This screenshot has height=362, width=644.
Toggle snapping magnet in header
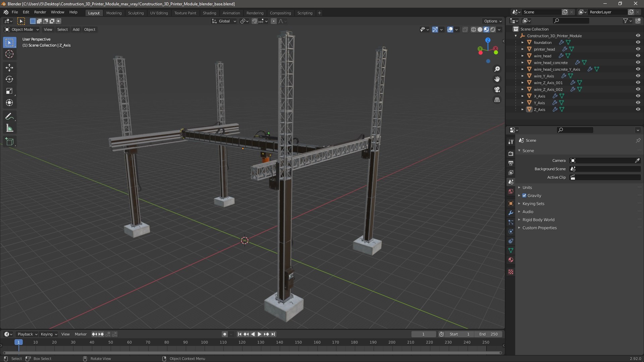[255, 21]
